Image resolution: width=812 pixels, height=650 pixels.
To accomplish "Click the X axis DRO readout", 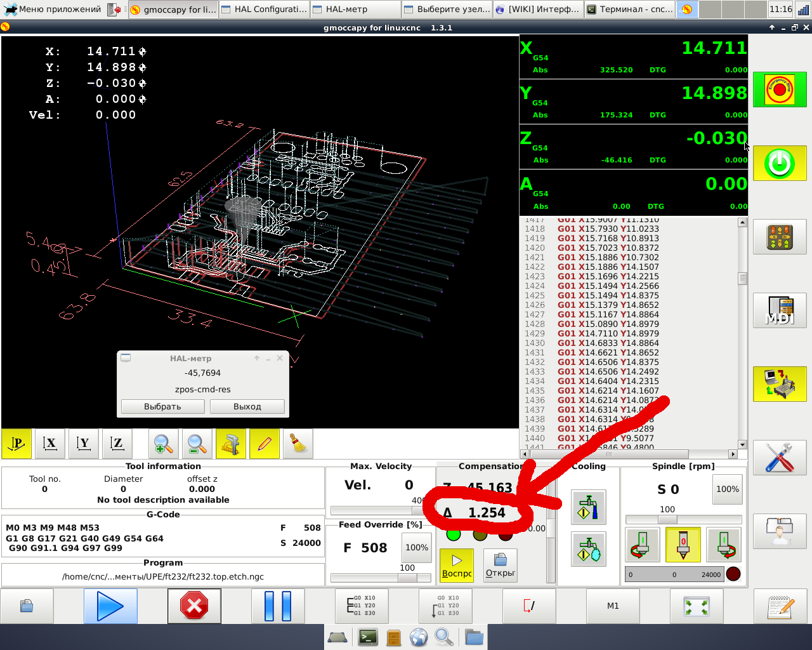I will click(x=634, y=56).
